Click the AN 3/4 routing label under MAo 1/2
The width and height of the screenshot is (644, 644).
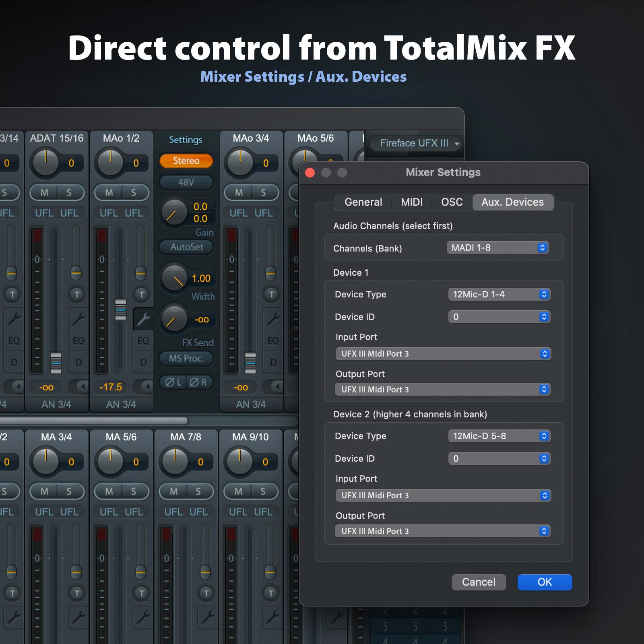[x=121, y=404]
